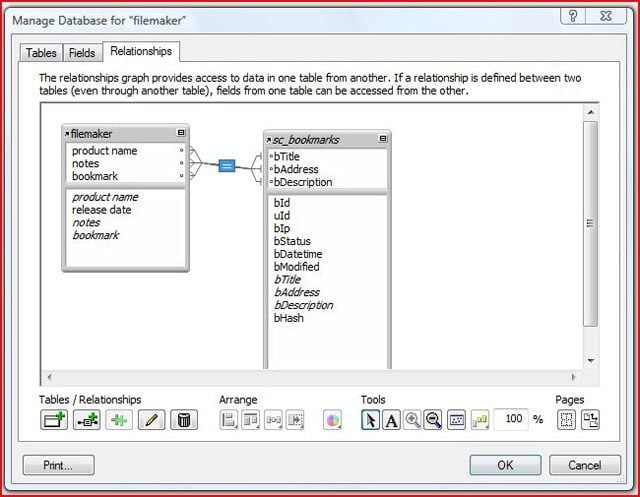Viewport: 640px width, 497px height.
Task: Click the top 'bAddress' match field
Action: click(x=296, y=169)
